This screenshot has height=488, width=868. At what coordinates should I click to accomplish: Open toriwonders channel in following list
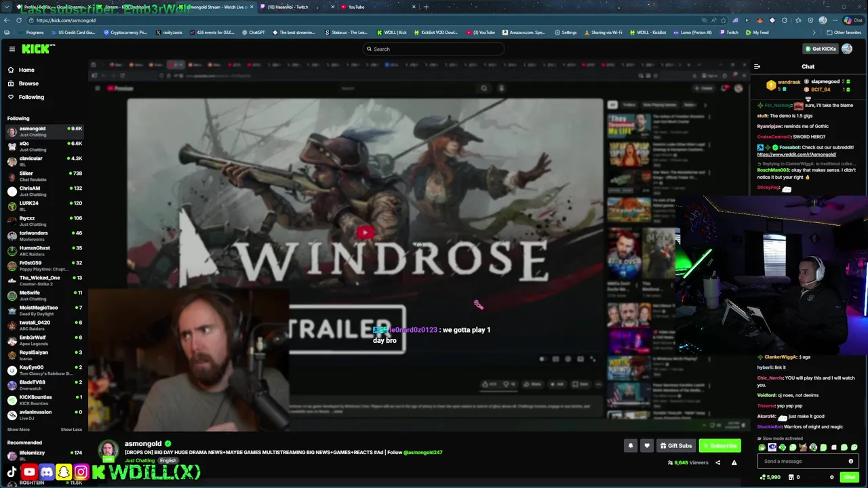click(44, 236)
